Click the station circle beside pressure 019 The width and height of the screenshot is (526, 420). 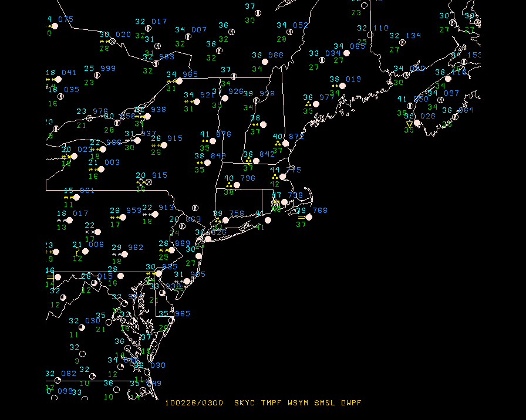[342, 86]
